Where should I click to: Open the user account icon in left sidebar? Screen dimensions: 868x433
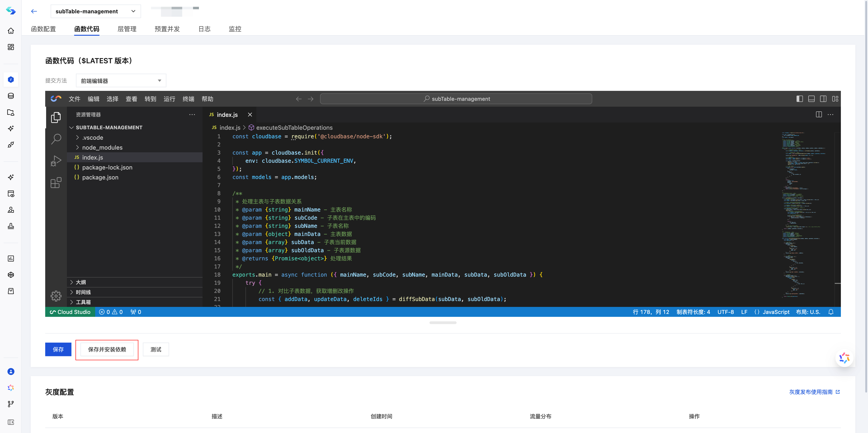pos(11,371)
